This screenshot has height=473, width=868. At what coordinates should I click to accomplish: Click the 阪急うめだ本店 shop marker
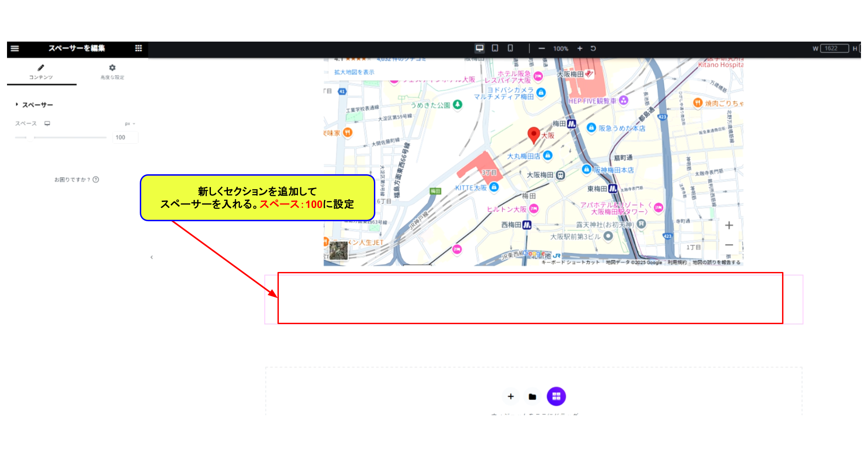point(591,127)
